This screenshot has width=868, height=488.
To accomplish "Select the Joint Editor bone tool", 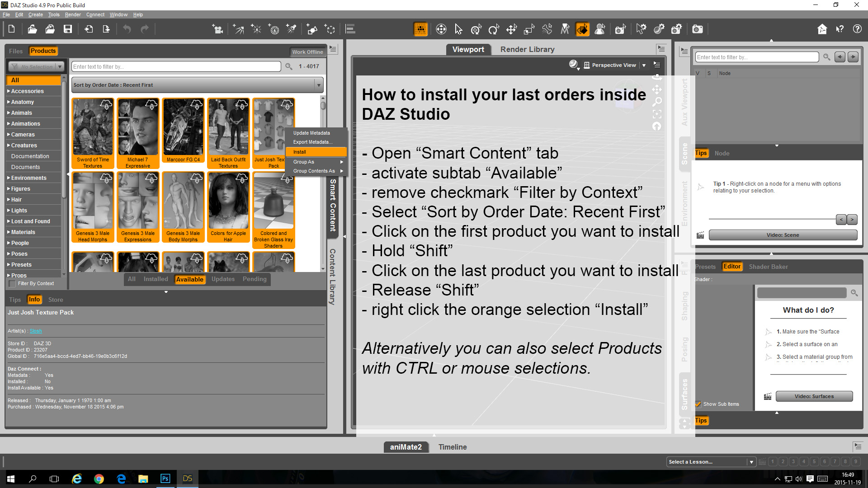I will coord(547,29).
